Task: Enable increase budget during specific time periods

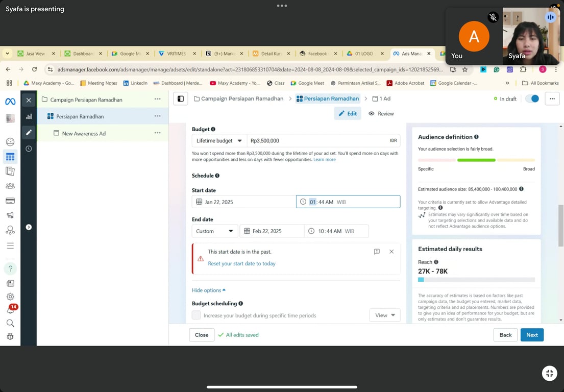Action: [x=196, y=315]
